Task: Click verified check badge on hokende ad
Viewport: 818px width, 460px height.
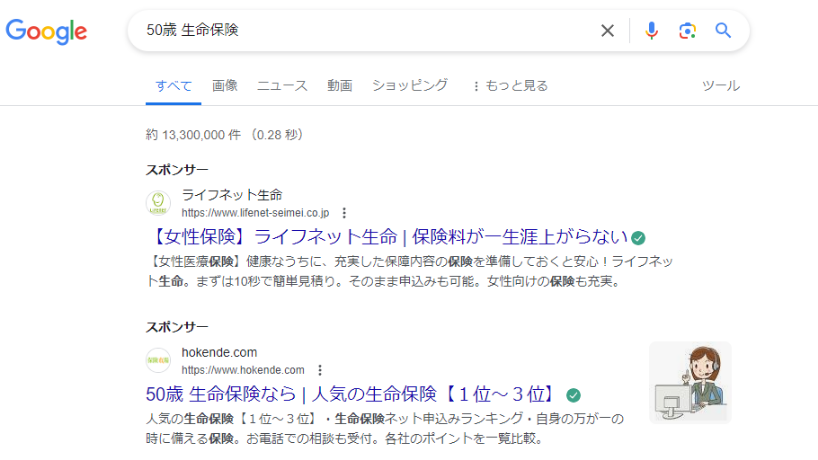Action: 573,395
